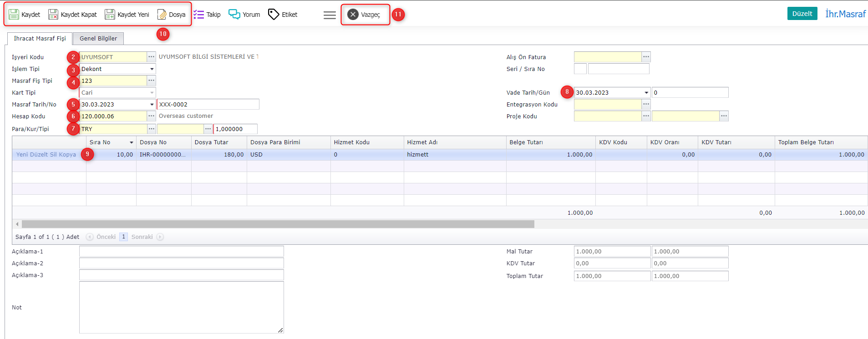868x339 pixels.
Task: Open the Takip tracking list icon
Action: 207,15
